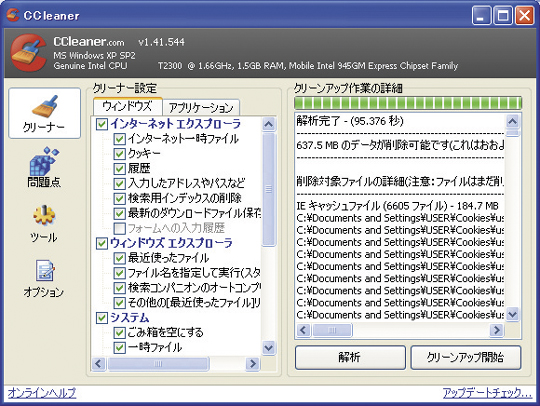Uncheck 検索用インデックスの削除
This screenshot has height=406, width=540.
119,199
